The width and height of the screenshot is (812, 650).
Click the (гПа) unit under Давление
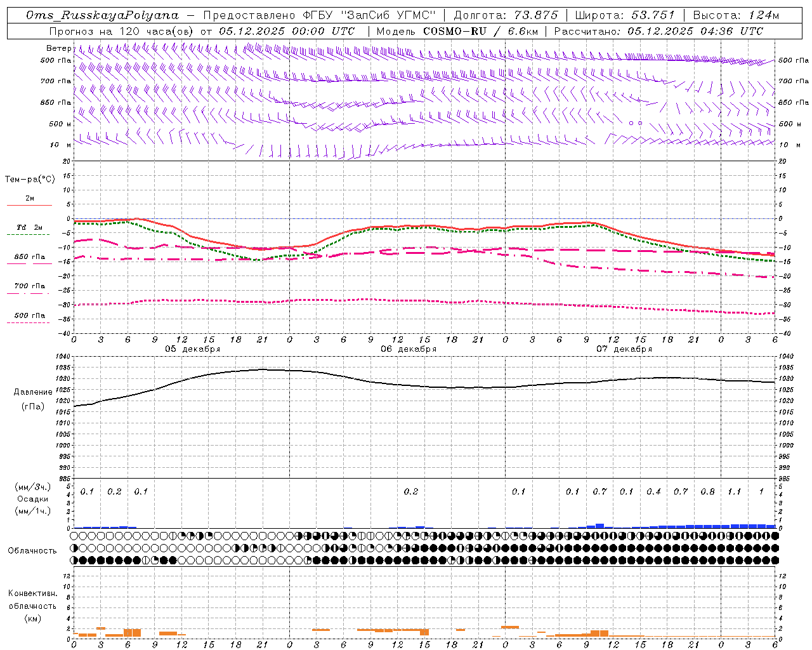pyautogui.click(x=33, y=407)
